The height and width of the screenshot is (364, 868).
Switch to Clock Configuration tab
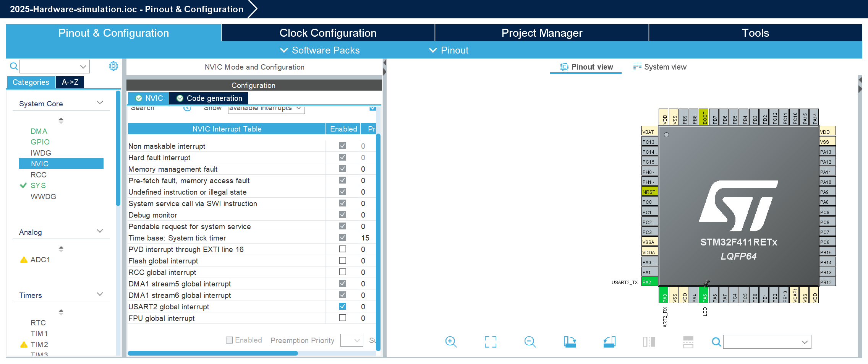click(328, 33)
